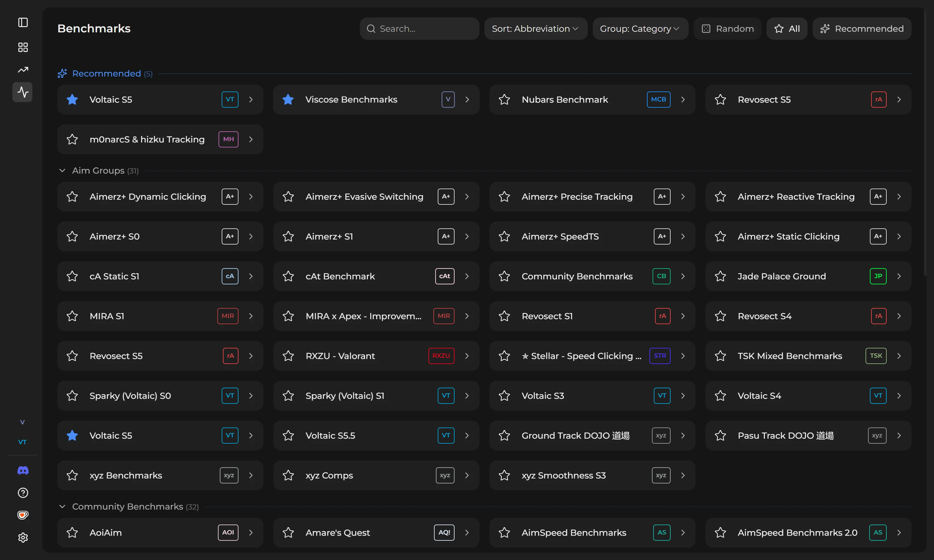Open the VT shortcut in the sidebar
Viewport: 934px width, 560px height.
22,442
